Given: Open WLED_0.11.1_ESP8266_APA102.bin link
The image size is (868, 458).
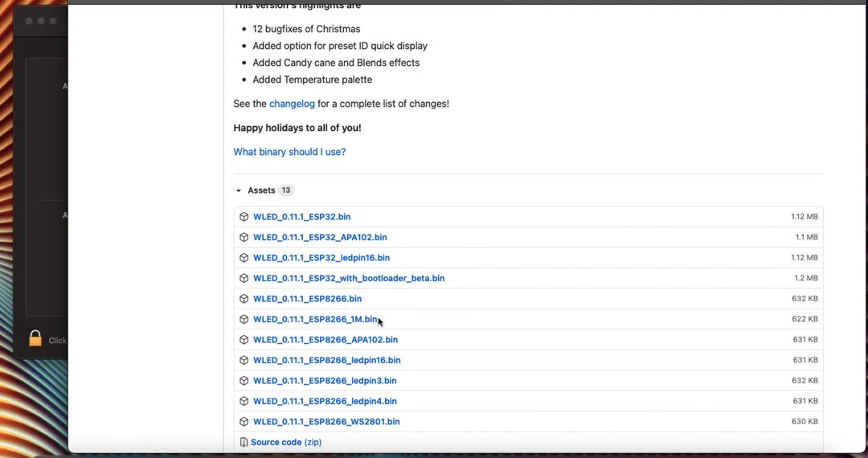Looking at the screenshot, I should pos(325,340).
